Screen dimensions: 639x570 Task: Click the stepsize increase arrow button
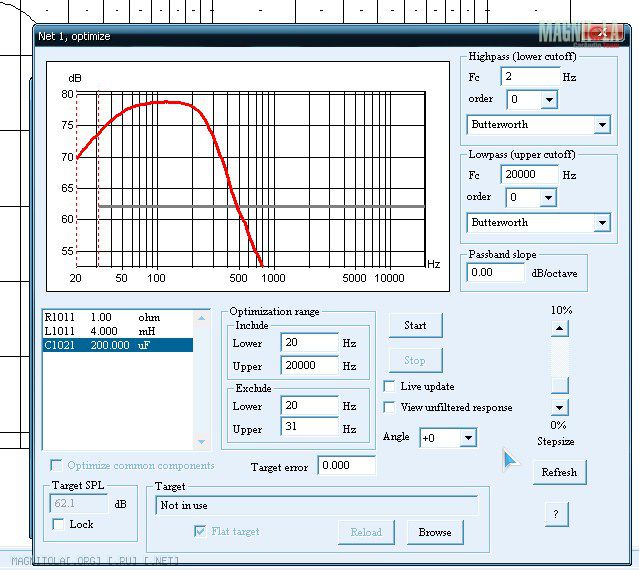[560, 328]
